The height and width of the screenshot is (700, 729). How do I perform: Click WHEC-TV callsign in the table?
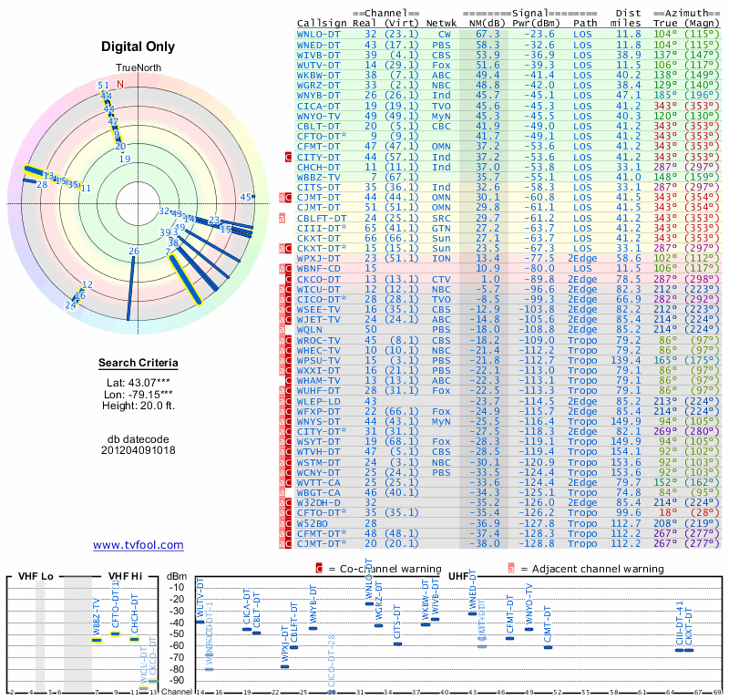[x=318, y=350]
